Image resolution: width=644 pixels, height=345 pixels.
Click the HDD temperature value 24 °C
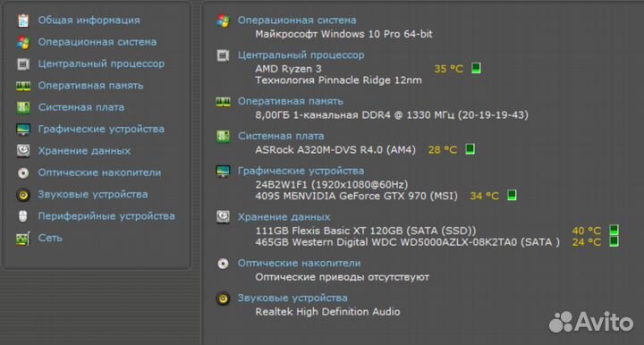coord(587,242)
